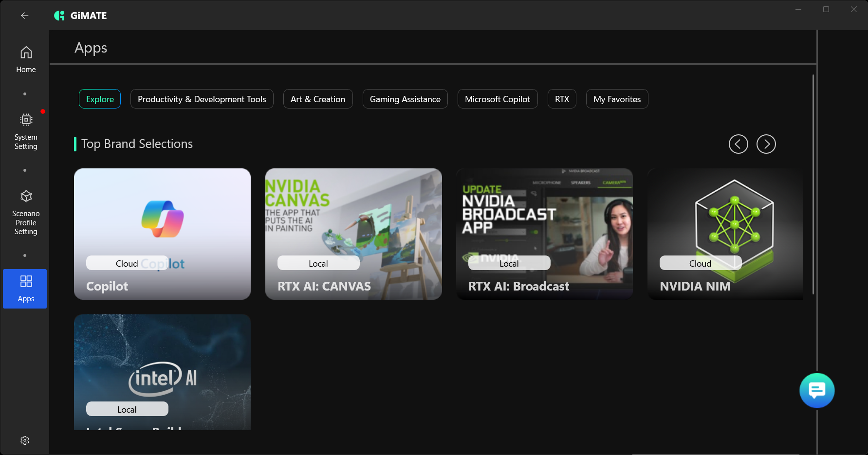Switch to the Art & Creation tab
Viewport: 868px width, 455px height.
click(x=318, y=99)
